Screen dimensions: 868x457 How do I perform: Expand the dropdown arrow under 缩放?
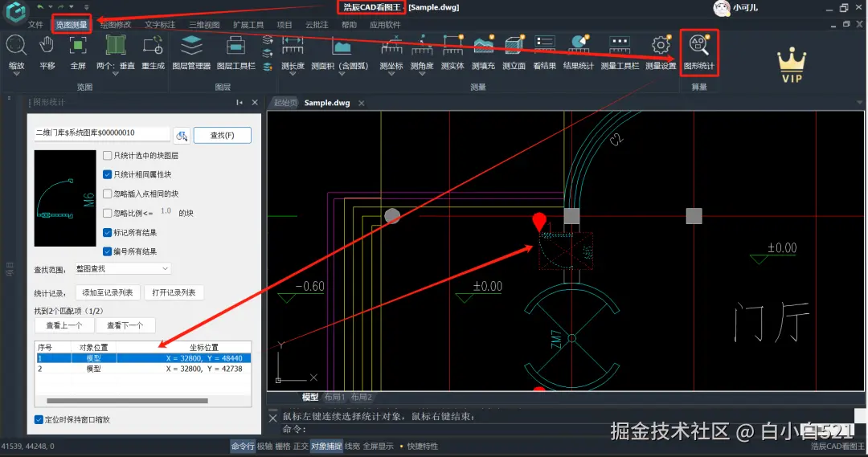pos(16,75)
